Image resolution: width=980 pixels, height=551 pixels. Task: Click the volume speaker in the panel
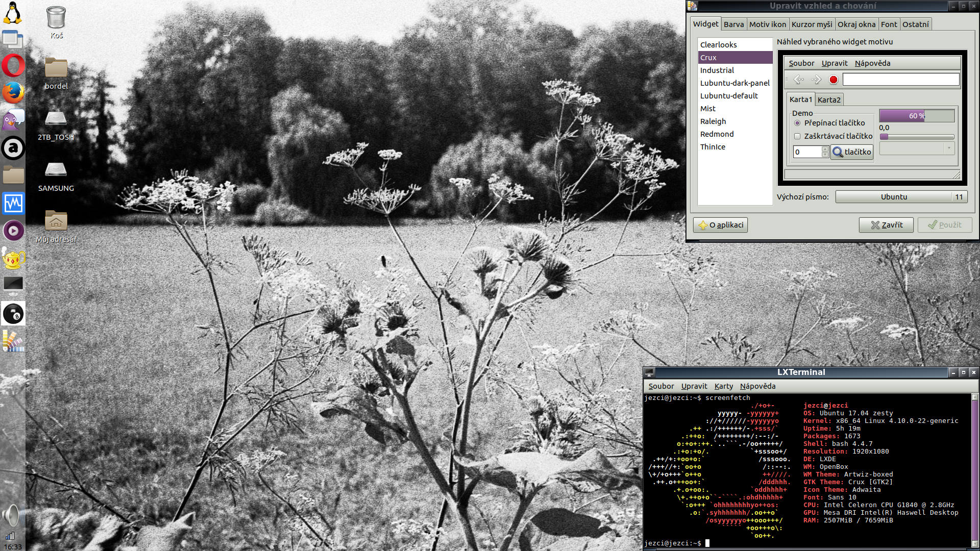tap(11, 515)
